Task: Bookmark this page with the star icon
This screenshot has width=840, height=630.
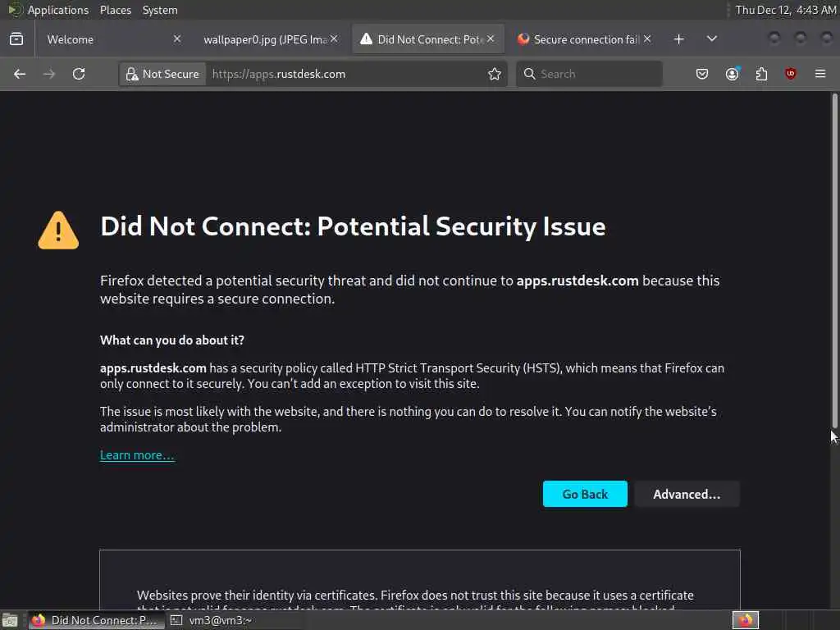Action: pos(495,74)
